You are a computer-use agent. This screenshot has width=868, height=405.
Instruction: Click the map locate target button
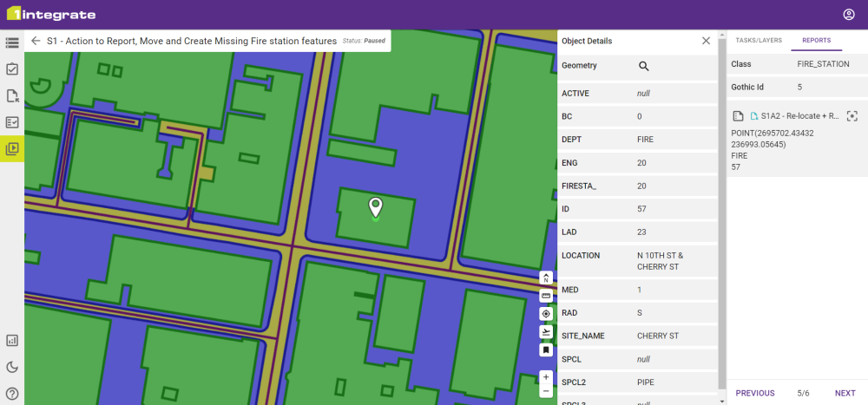coord(546,314)
